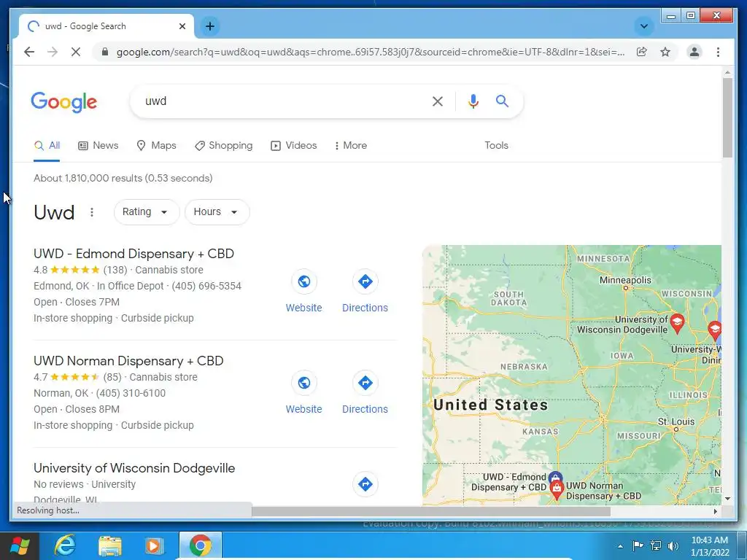Image resolution: width=747 pixels, height=560 pixels.
Task: Open the volume speaker tray icon
Action: (673, 545)
